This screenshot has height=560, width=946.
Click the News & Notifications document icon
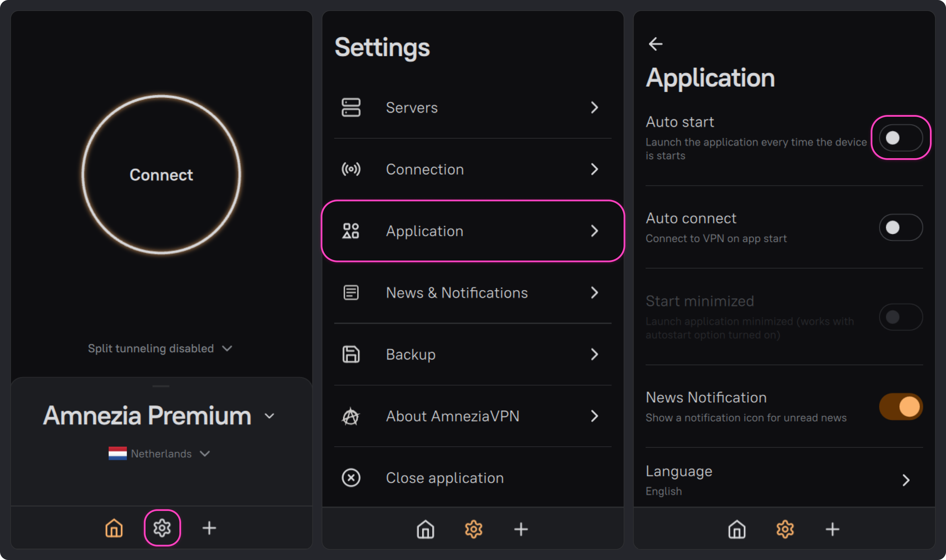(351, 292)
